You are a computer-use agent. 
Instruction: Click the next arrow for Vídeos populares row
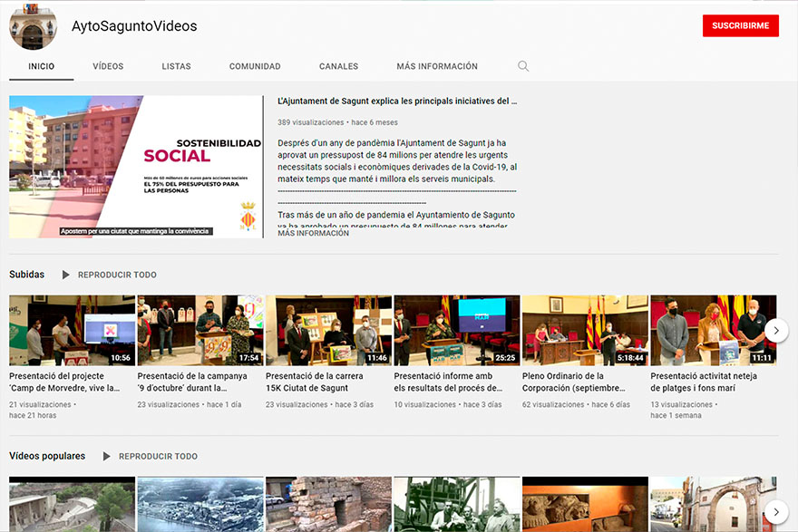click(776, 510)
